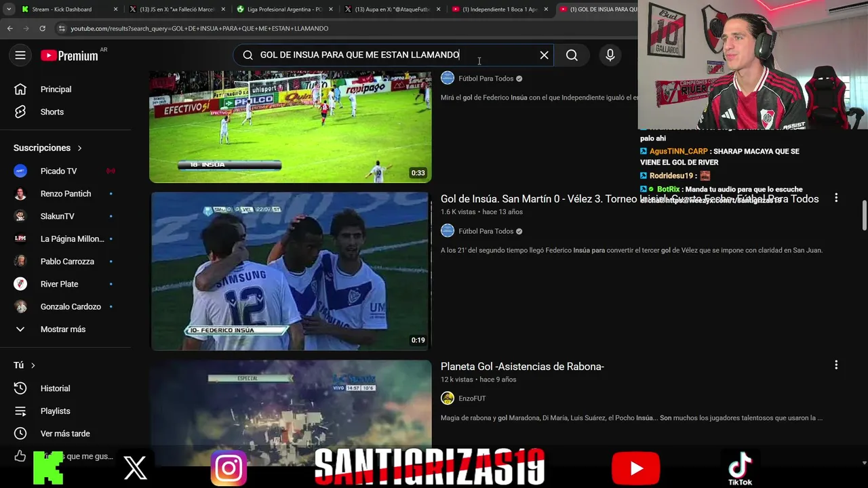Open Pablo Carrozza channel
This screenshot has width=868, height=488.
point(66,262)
